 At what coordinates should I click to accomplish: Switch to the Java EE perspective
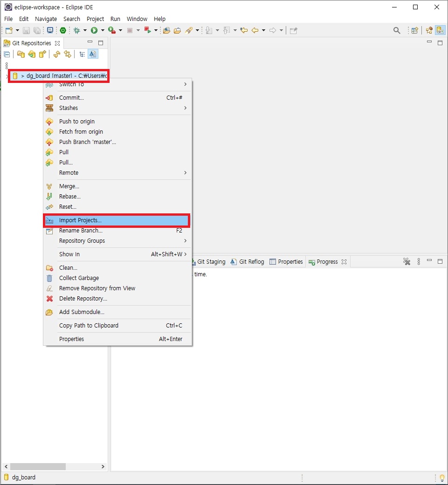429,30
